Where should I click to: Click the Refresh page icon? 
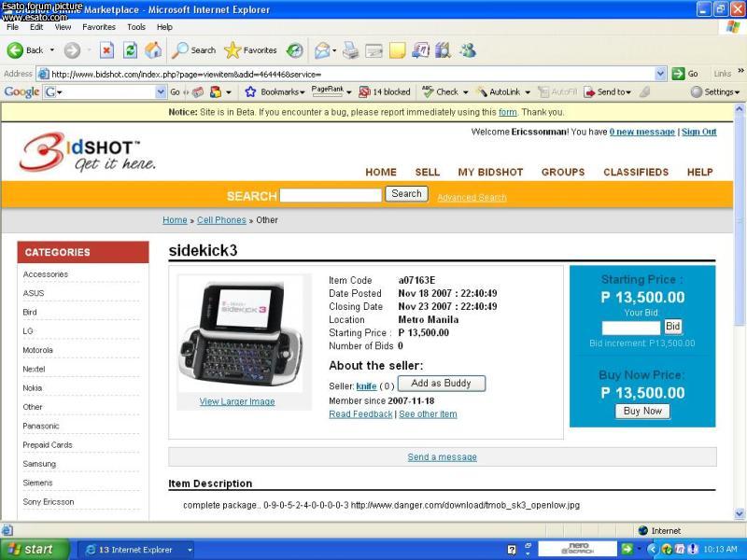click(130, 50)
